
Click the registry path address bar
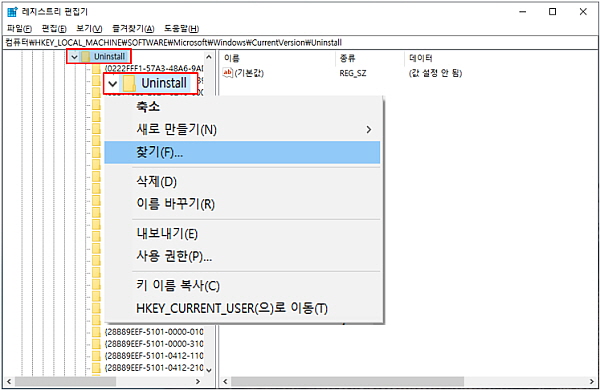300,42
